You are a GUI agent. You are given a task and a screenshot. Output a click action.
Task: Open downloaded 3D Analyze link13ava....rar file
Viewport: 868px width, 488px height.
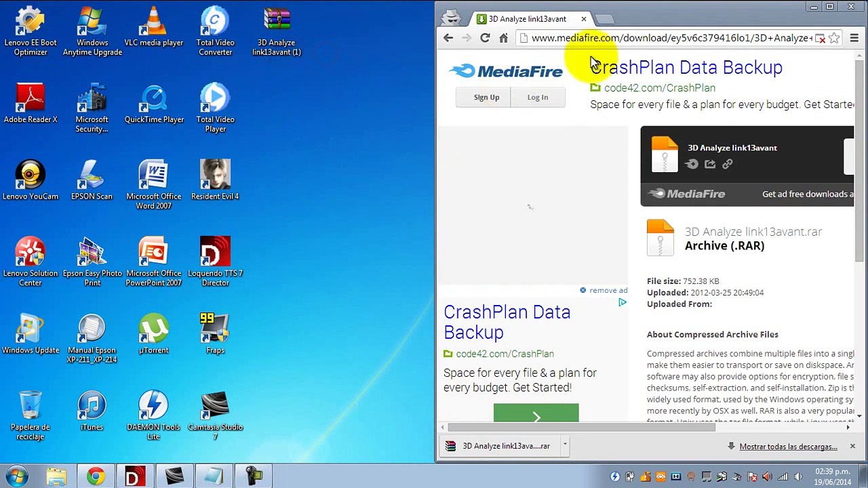pos(499,446)
